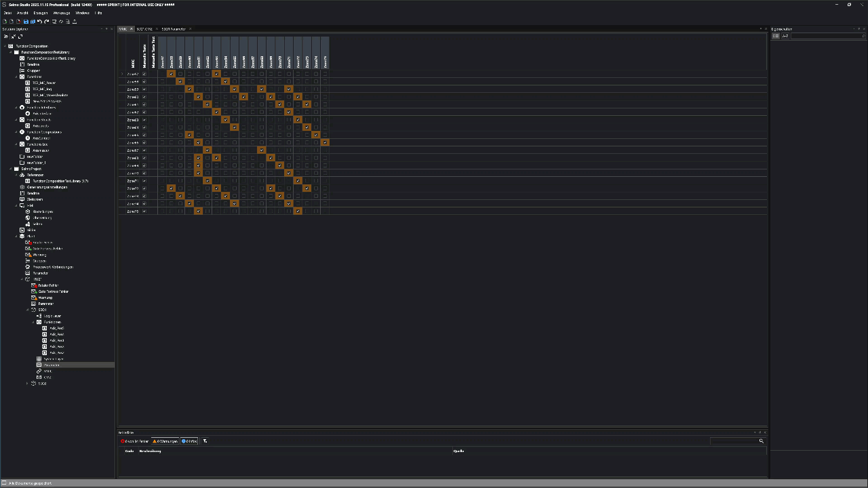Select Generierungseinstellungen in the project tree
Image resolution: width=868 pixels, height=488 pixels.
[x=46, y=187]
